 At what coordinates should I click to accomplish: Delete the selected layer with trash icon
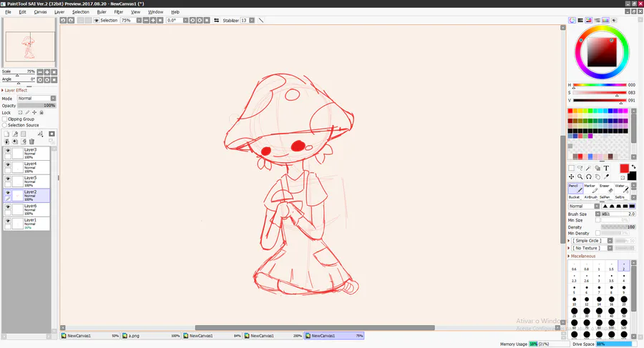[31, 141]
